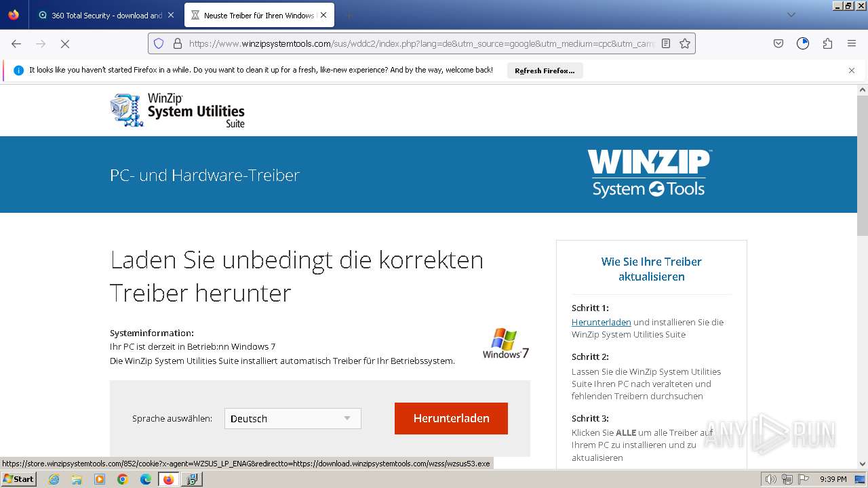Open File Explorer folder on taskbar

pos(77,479)
